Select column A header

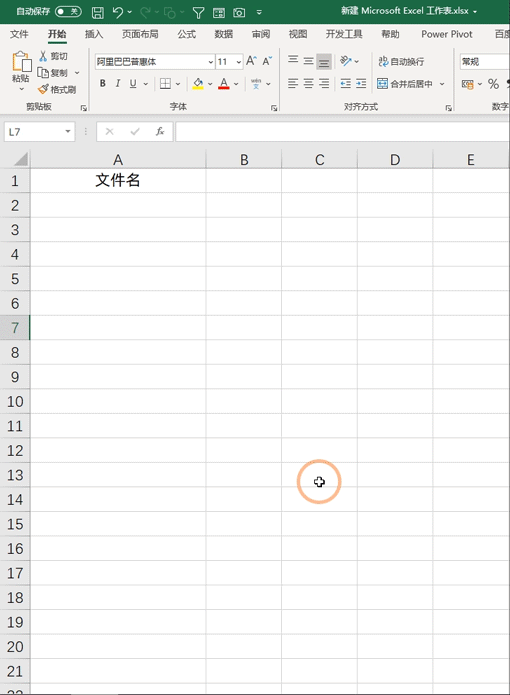tap(118, 159)
